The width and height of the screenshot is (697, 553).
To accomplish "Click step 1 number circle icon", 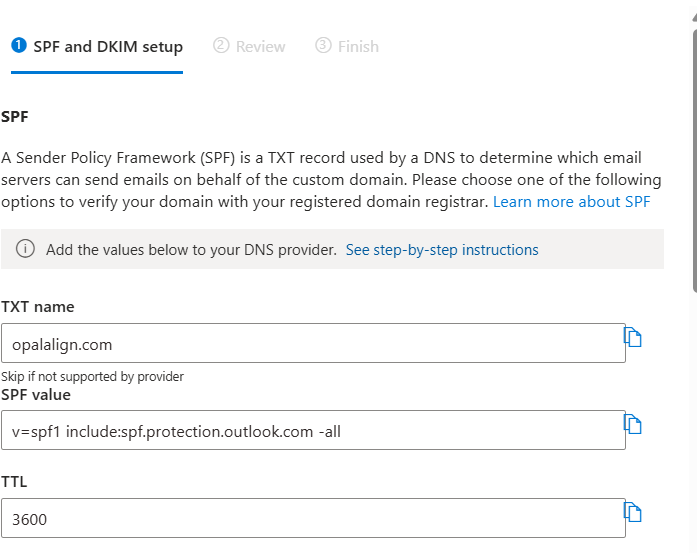I will 18,45.
